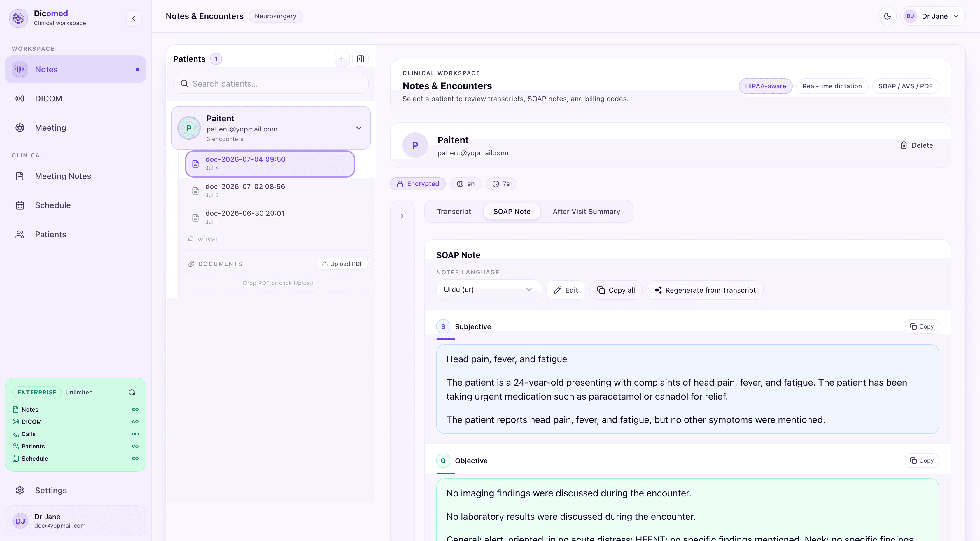
Task: Click the paperclip Documents icon
Action: point(191,264)
